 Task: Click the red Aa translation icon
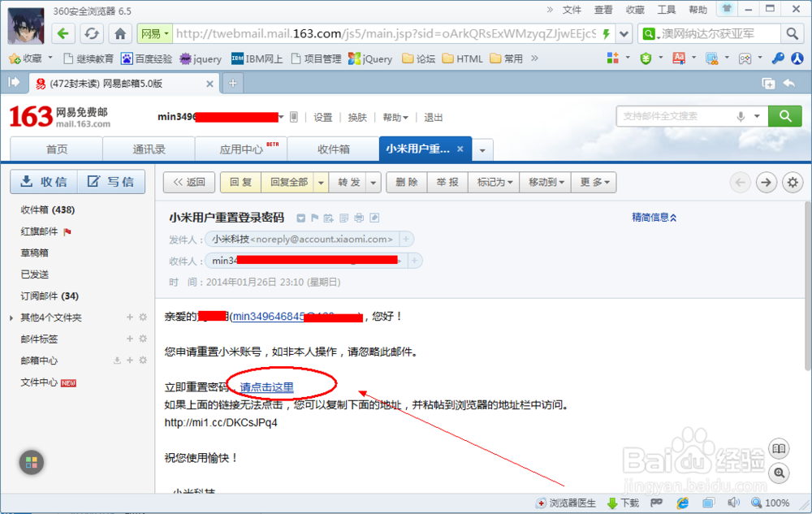point(678,58)
